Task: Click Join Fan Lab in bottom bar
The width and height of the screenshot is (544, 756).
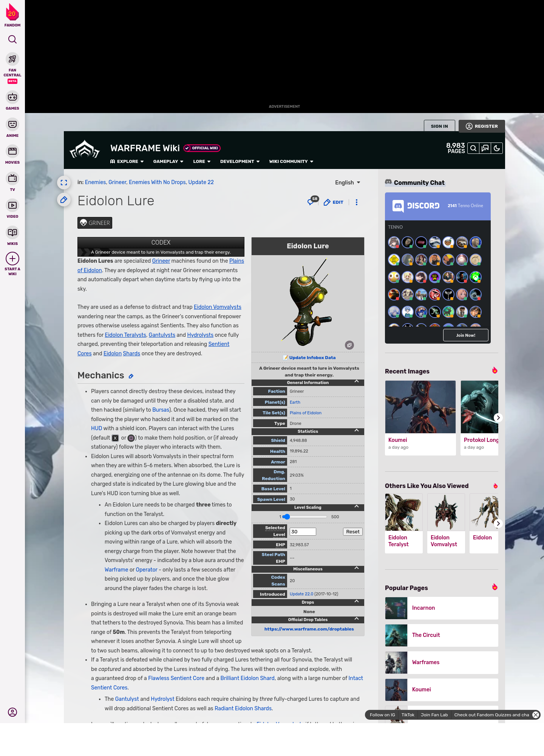Action: pos(434,715)
